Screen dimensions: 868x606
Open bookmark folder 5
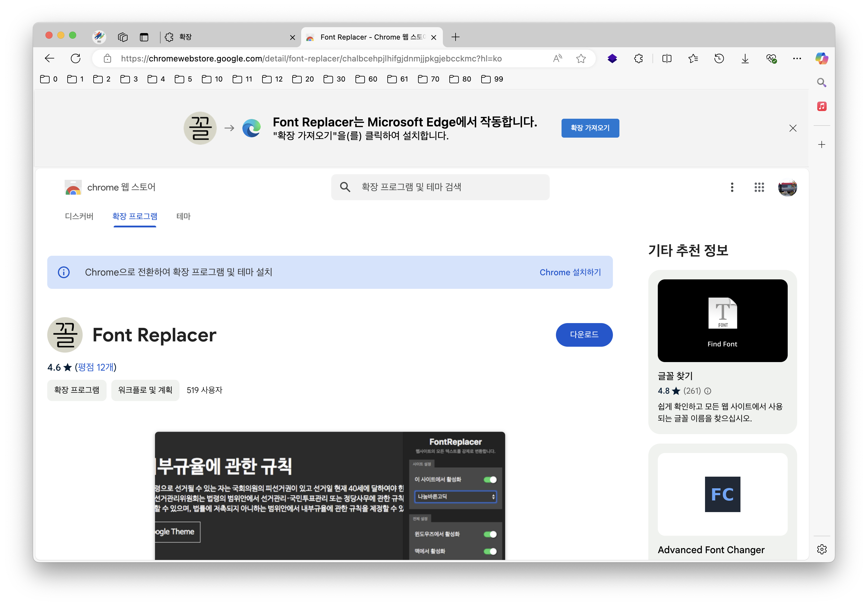tap(183, 79)
